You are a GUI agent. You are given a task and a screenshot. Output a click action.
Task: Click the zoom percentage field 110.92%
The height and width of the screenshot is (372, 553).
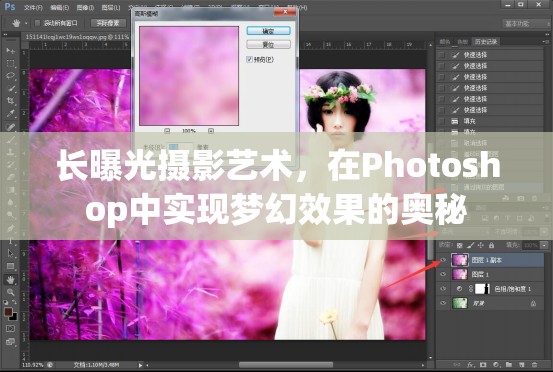[33, 365]
